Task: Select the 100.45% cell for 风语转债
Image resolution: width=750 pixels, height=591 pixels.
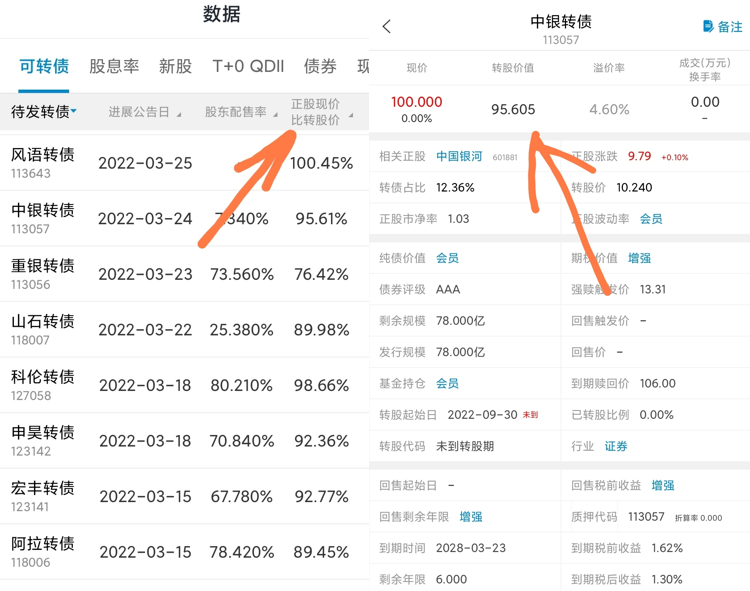Action: click(x=321, y=163)
